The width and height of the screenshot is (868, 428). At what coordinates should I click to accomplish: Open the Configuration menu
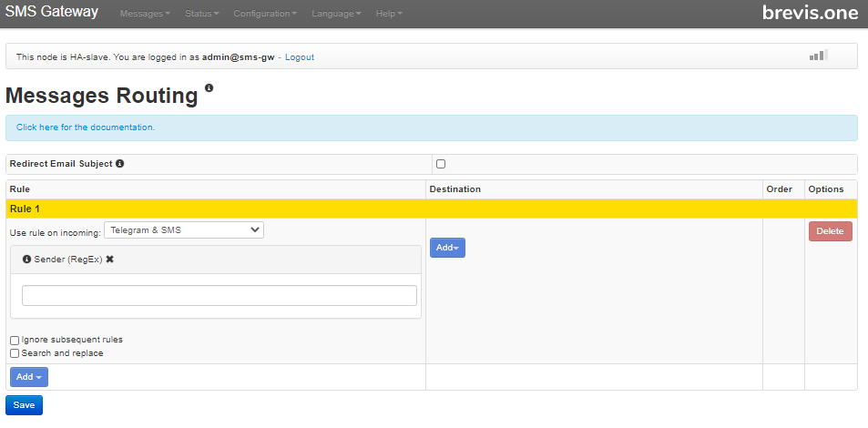click(x=264, y=15)
